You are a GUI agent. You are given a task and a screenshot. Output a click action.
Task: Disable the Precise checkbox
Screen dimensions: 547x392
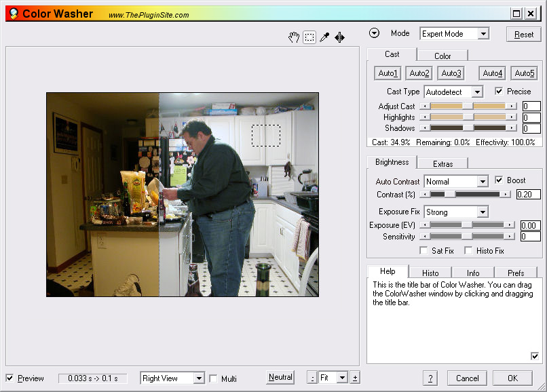[x=499, y=91]
